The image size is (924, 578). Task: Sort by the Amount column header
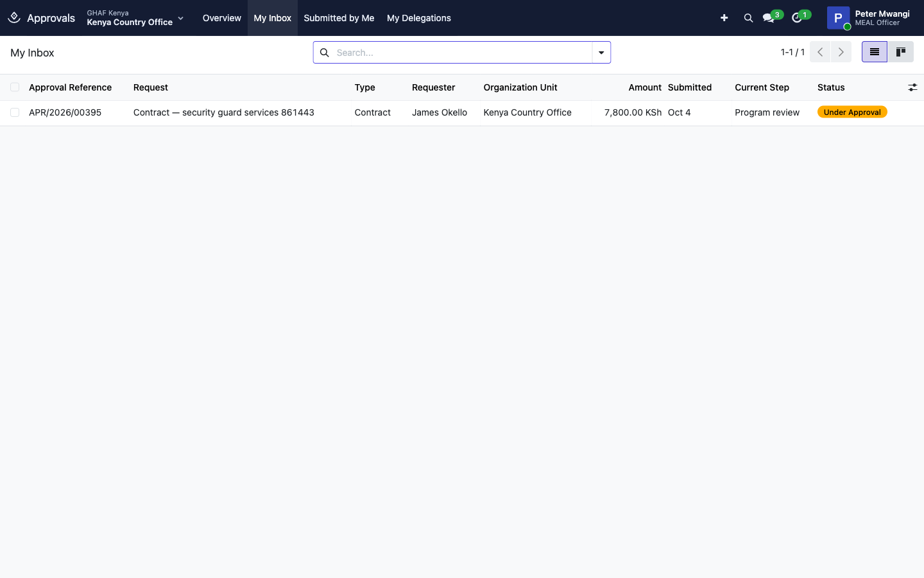click(645, 87)
